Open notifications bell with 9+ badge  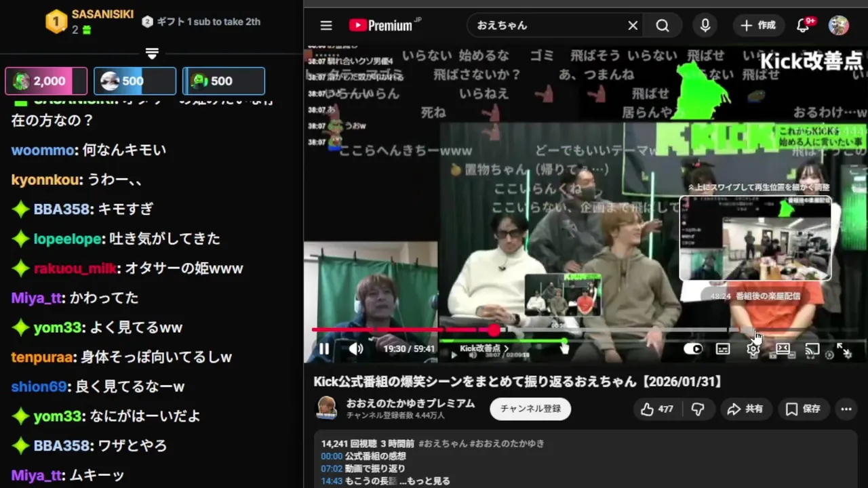point(804,26)
